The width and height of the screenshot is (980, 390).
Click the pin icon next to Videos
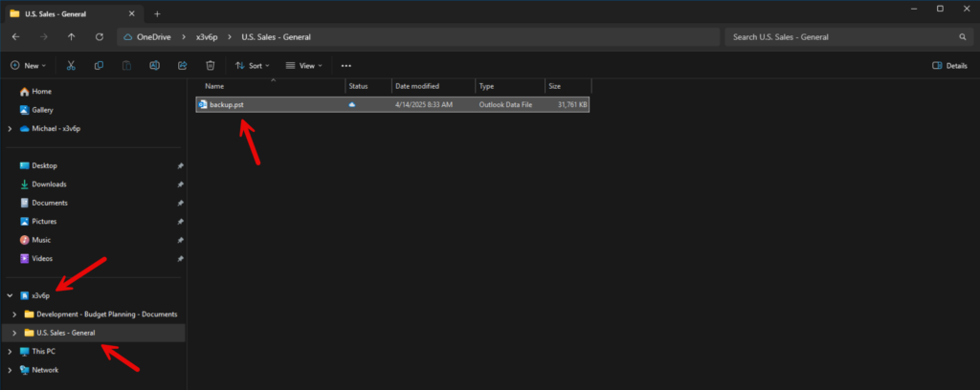[x=180, y=258]
